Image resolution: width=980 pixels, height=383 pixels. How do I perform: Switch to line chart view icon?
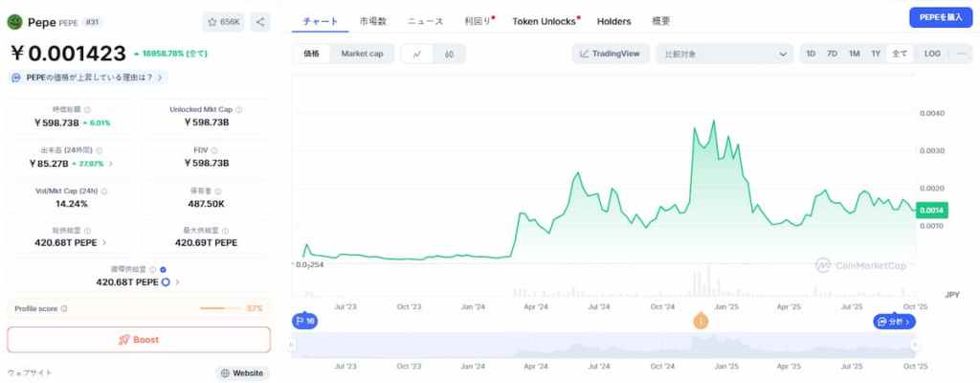(x=417, y=54)
